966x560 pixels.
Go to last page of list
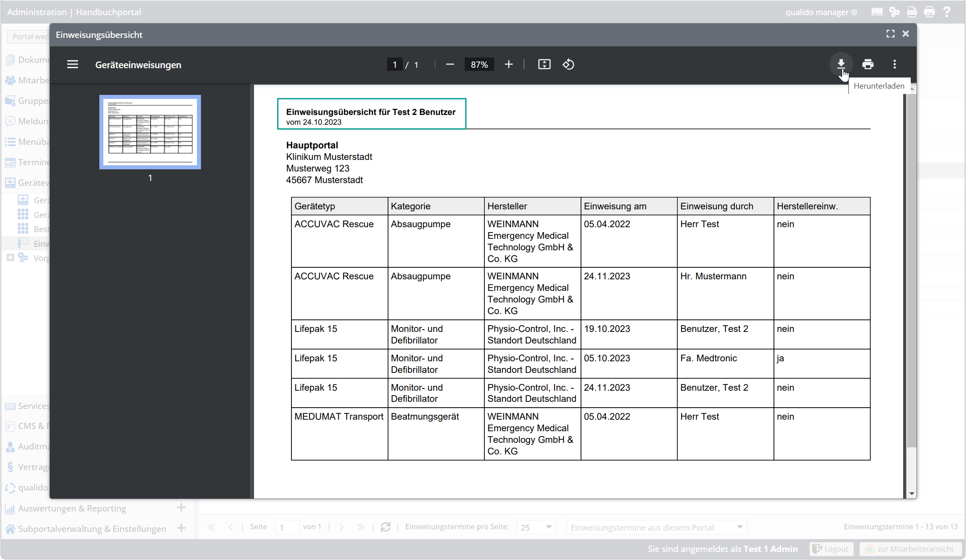[x=360, y=527]
